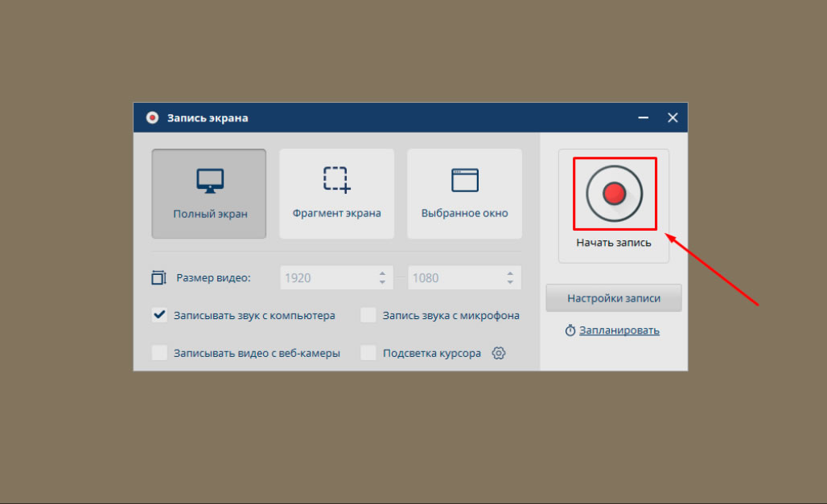The height and width of the screenshot is (504, 827).
Task: Increase video height with the up arrow
Action: [510, 273]
